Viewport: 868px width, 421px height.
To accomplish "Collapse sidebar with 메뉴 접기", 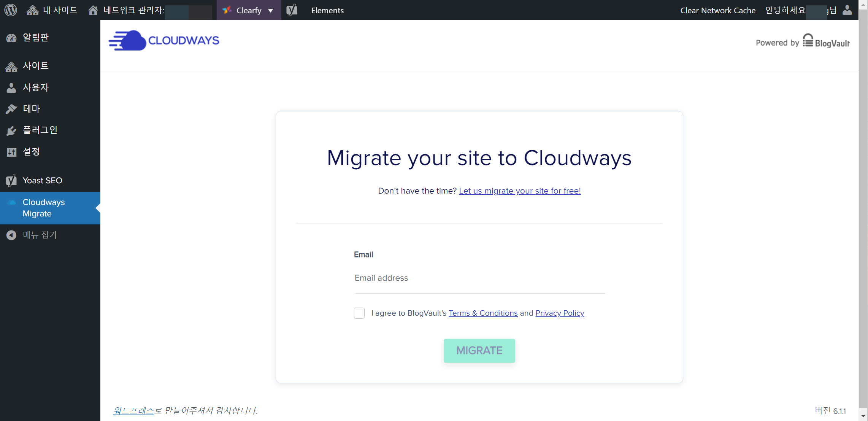I will point(40,235).
